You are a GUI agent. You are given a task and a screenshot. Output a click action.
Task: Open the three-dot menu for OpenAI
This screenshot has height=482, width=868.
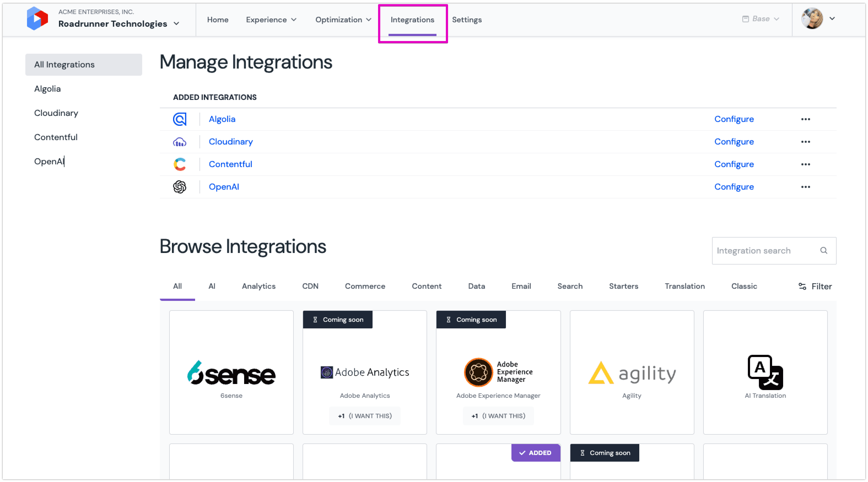(806, 187)
